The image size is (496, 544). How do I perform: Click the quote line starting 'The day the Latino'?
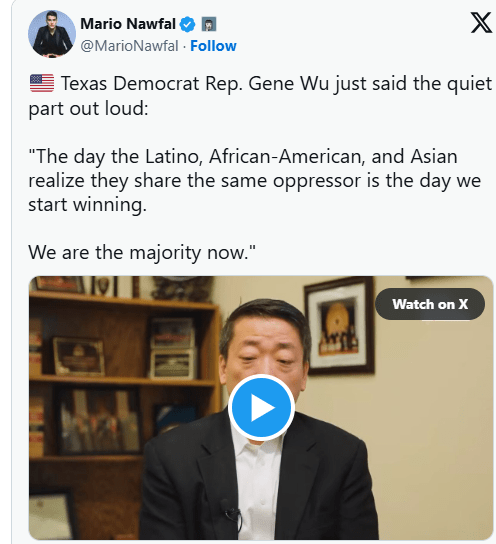(x=243, y=157)
